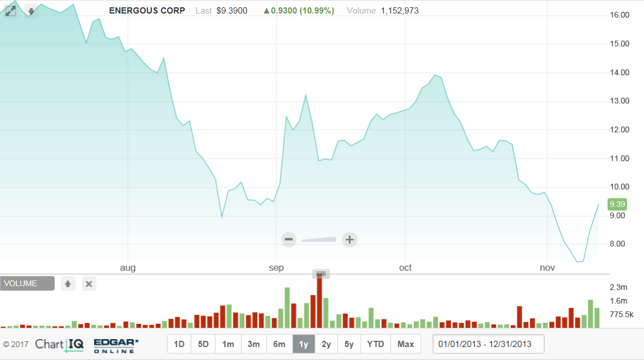Switch to the 5y range
The height and width of the screenshot is (360, 644).
point(349,344)
